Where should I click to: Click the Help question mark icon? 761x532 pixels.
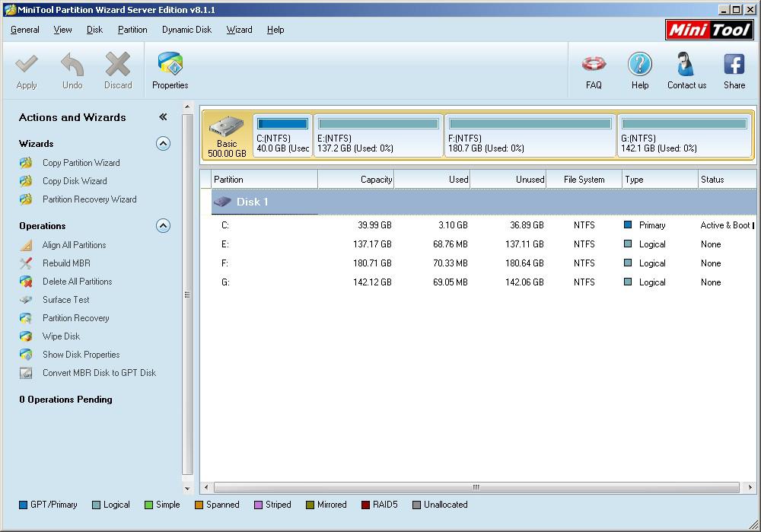pos(639,65)
